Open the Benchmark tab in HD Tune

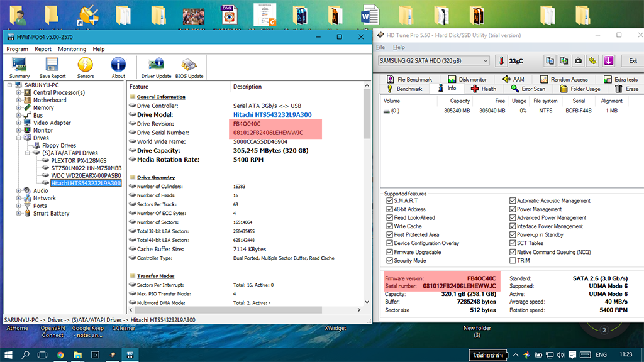(x=404, y=89)
